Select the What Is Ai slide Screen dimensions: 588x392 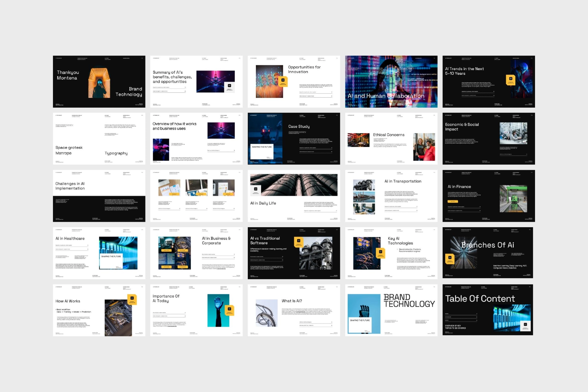click(293, 309)
